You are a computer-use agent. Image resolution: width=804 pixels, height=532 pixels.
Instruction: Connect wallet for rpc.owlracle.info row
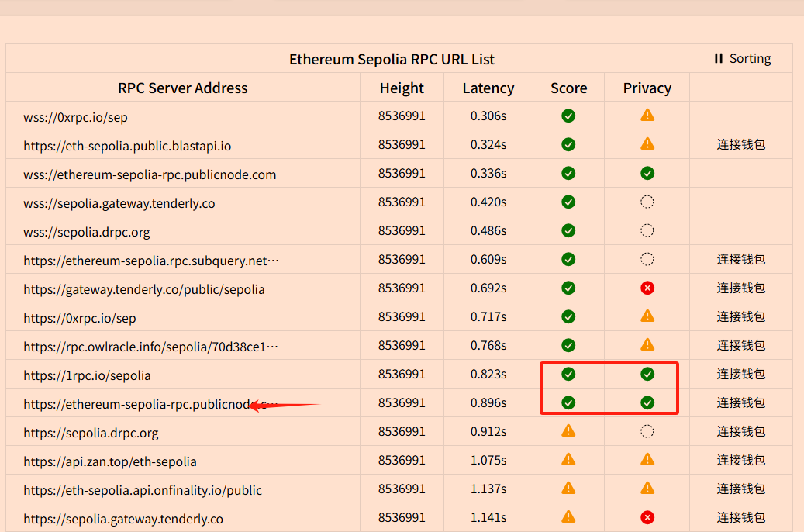[741, 346]
